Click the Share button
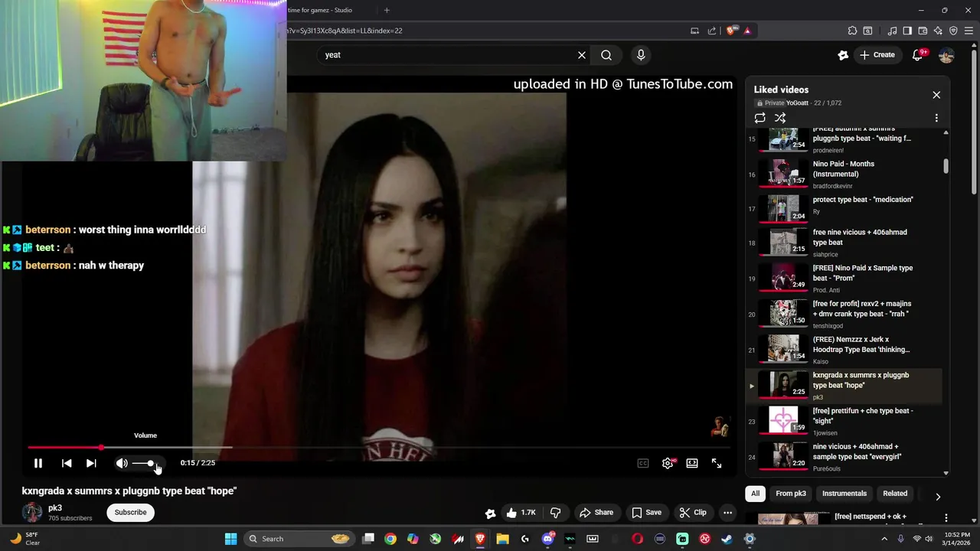The image size is (980, 551). pyautogui.click(x=596, y=513)
